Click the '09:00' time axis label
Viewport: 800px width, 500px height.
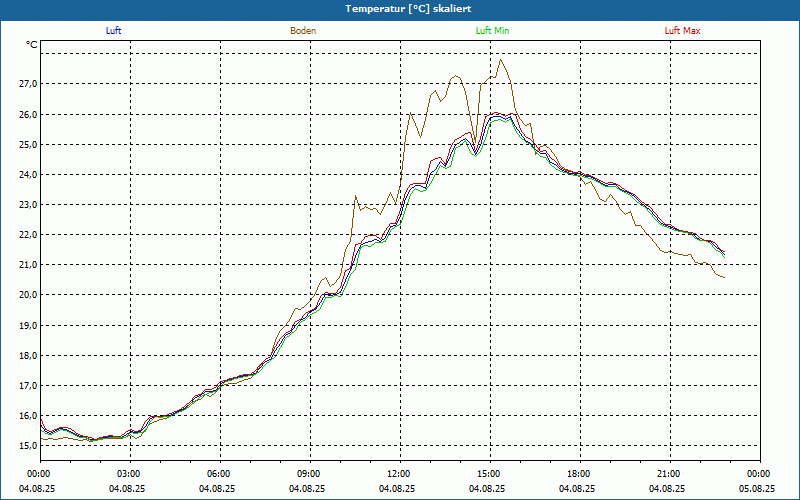point(310,474)
